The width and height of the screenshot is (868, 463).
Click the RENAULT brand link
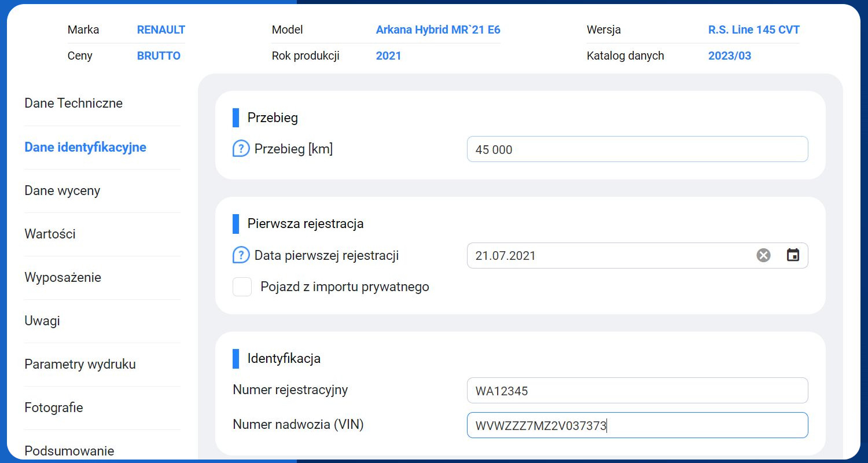(161, 30)
